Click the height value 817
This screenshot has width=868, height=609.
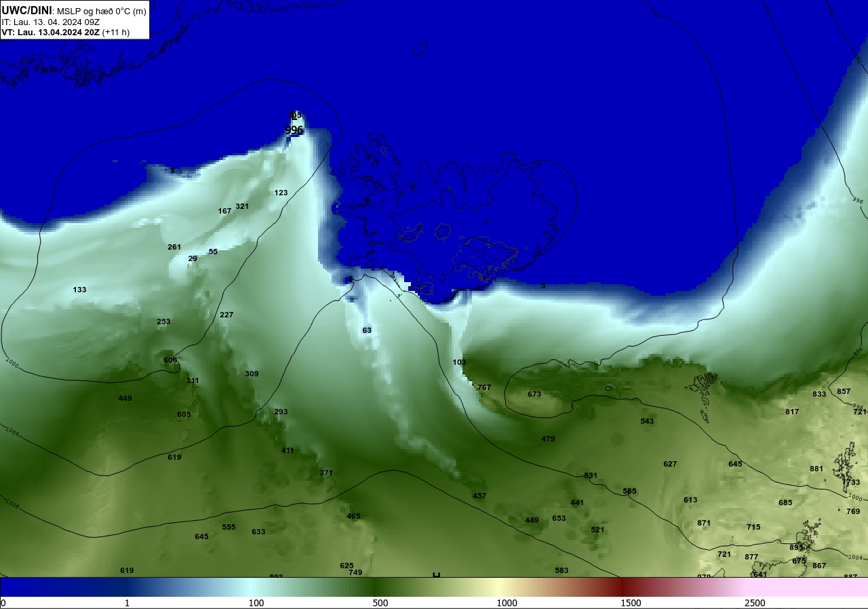(792, 412)
